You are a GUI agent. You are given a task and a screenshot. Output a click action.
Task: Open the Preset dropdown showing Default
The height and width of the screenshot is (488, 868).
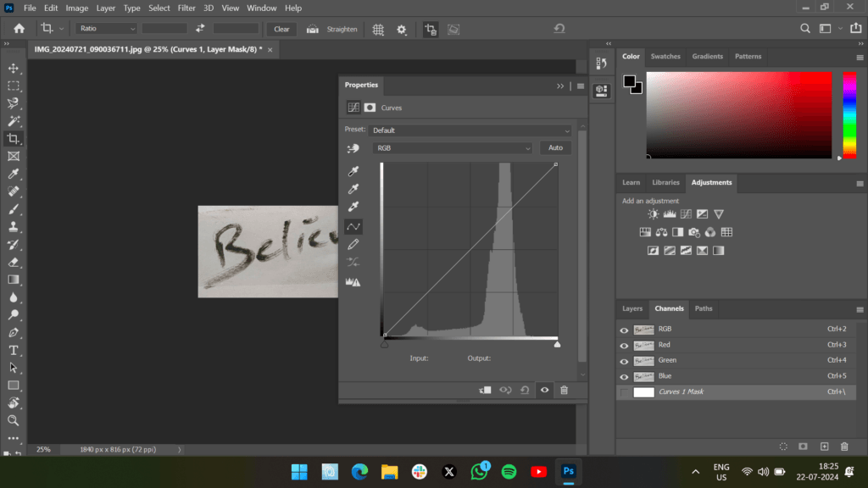coord(470,130)
